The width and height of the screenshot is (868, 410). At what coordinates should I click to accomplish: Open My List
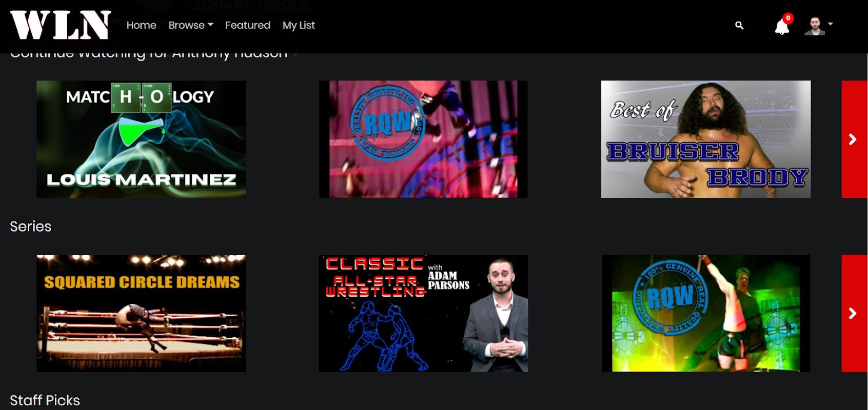[299, 25]
